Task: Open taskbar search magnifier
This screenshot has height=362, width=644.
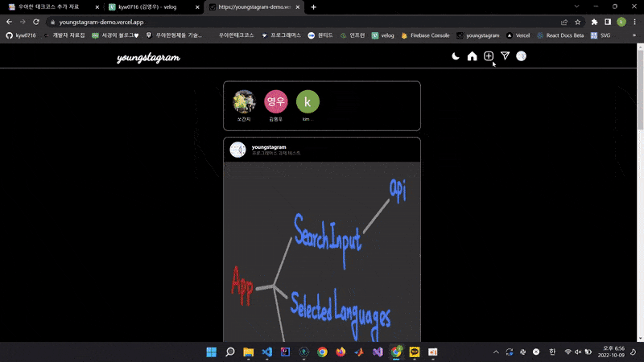Action: click(230, 352)
